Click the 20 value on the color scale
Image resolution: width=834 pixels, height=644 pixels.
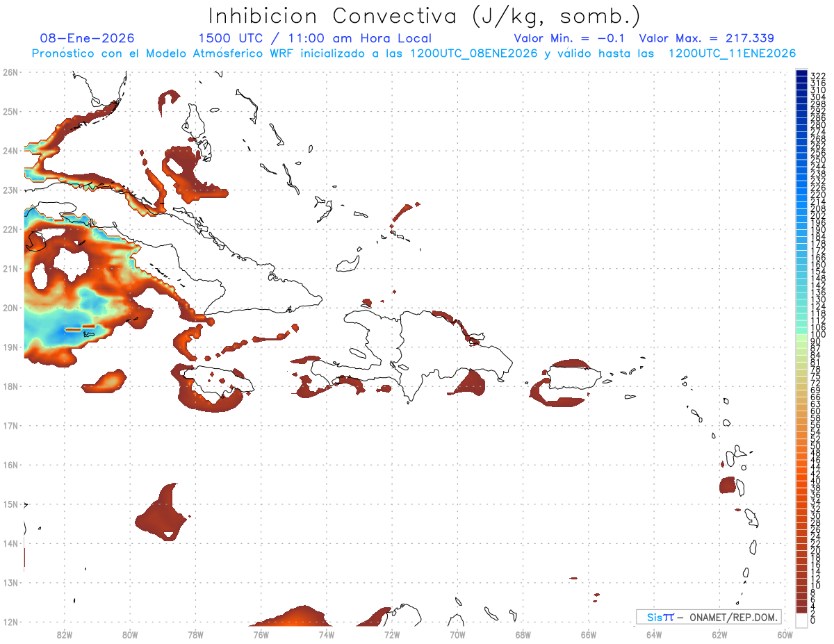pos(816,550)
